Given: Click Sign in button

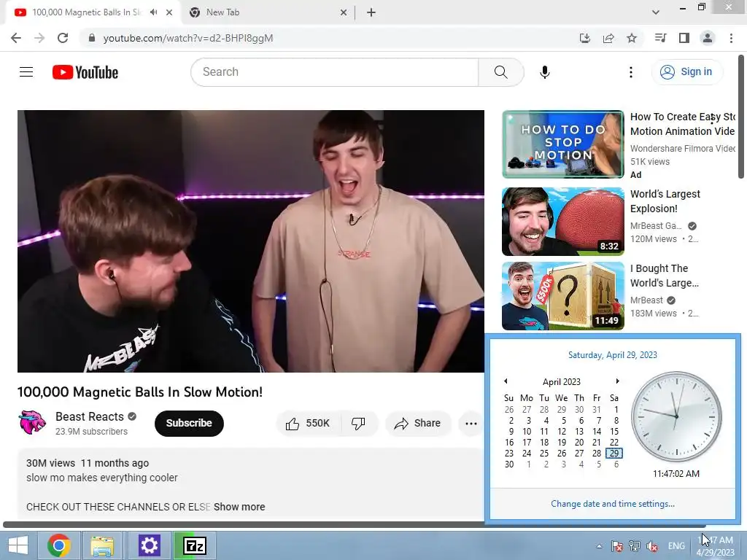Looking at the screenshot, I should click(687, 72).
